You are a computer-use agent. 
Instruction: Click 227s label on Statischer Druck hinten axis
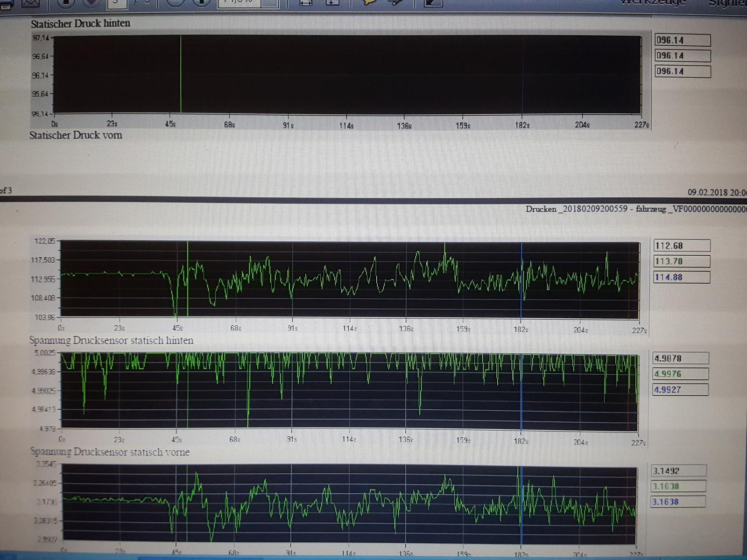point(641,125)
